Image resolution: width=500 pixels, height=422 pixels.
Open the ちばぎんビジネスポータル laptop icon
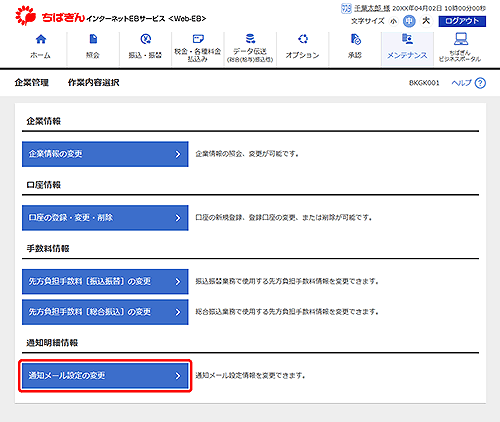click(460, 39)
